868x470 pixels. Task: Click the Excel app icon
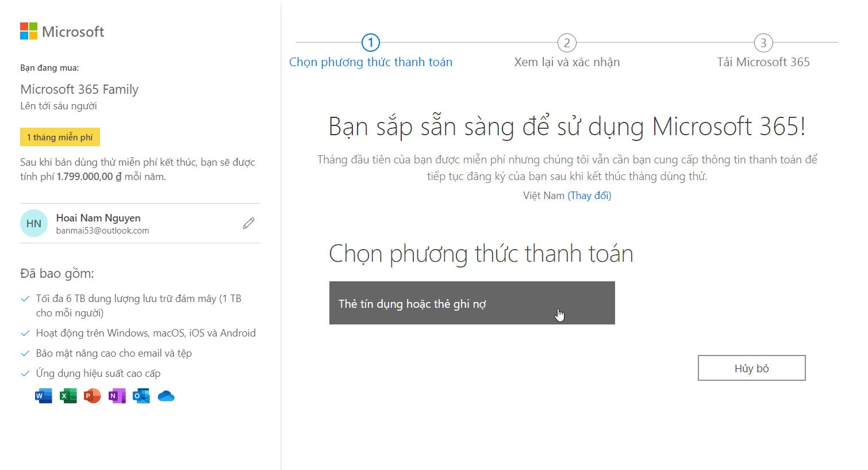68,396
